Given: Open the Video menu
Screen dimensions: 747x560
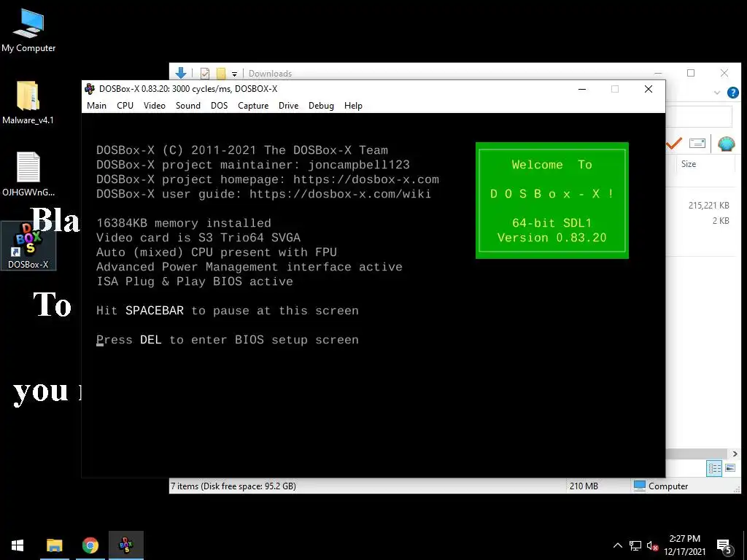Looking at the screenshot, I should [x=155, y=106].
